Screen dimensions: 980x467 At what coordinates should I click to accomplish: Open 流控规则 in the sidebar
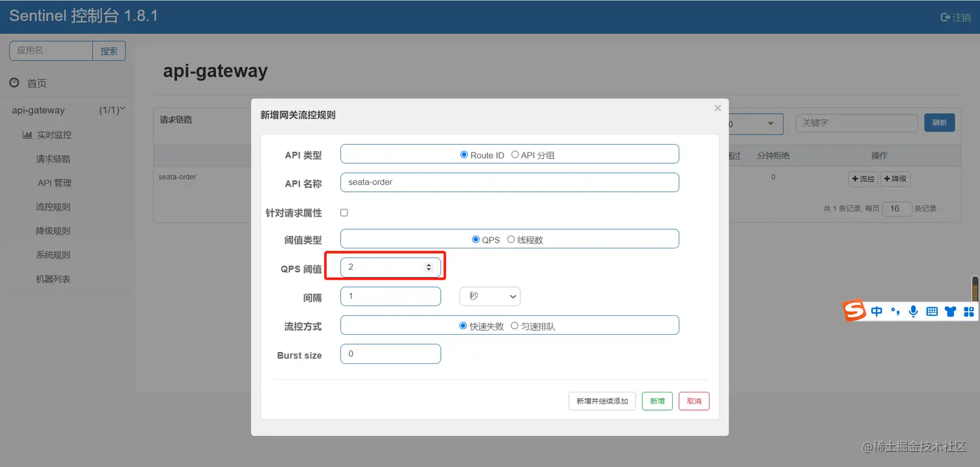coord(53,207)
